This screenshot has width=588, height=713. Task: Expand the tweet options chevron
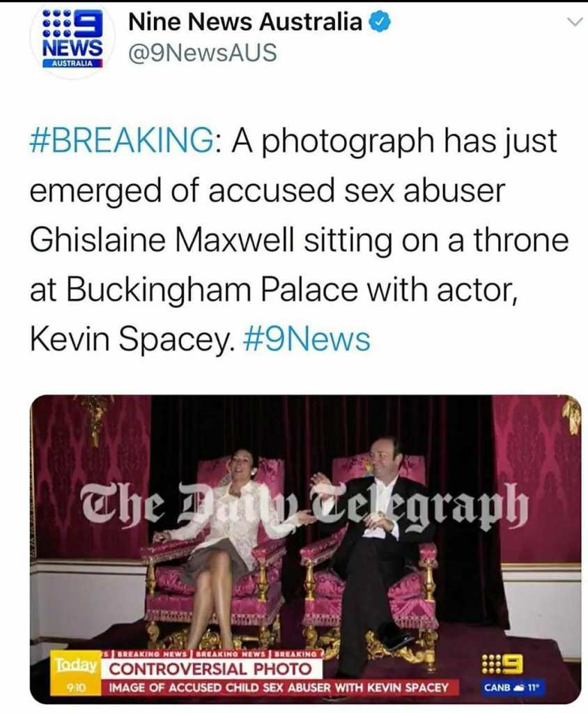point(574,22)
